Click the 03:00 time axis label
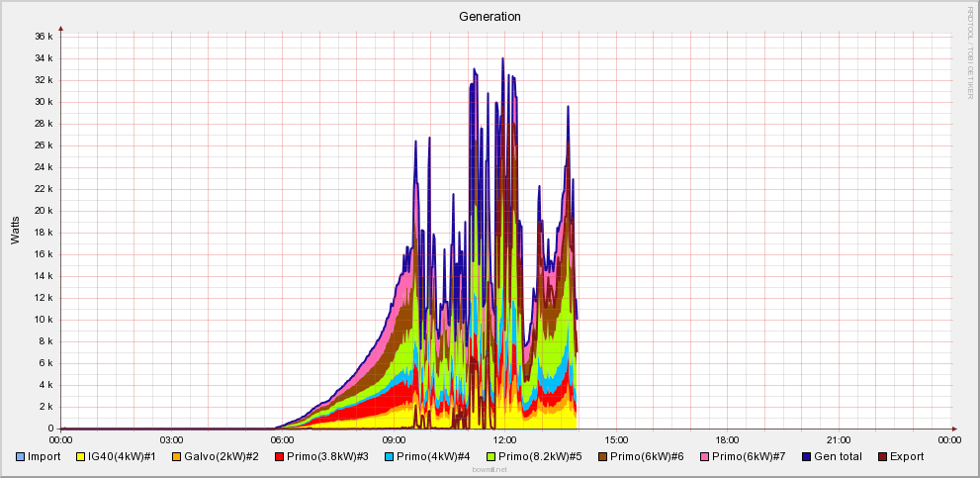The height and width of the screenshot is (478, 980). click(172, 439)
